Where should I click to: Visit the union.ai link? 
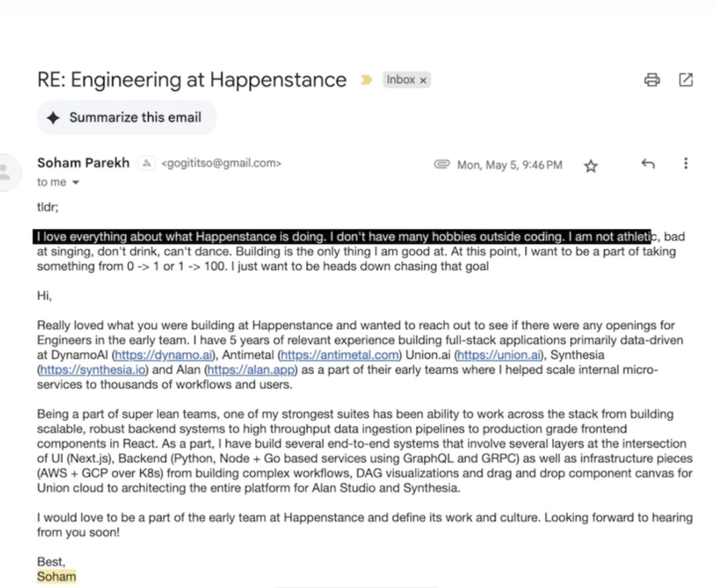tap(499, 356)
